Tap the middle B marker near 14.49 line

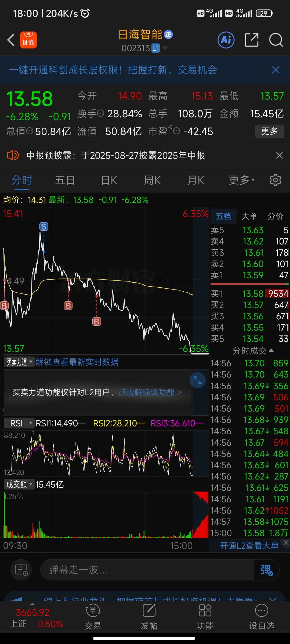[x=68, y=305]
